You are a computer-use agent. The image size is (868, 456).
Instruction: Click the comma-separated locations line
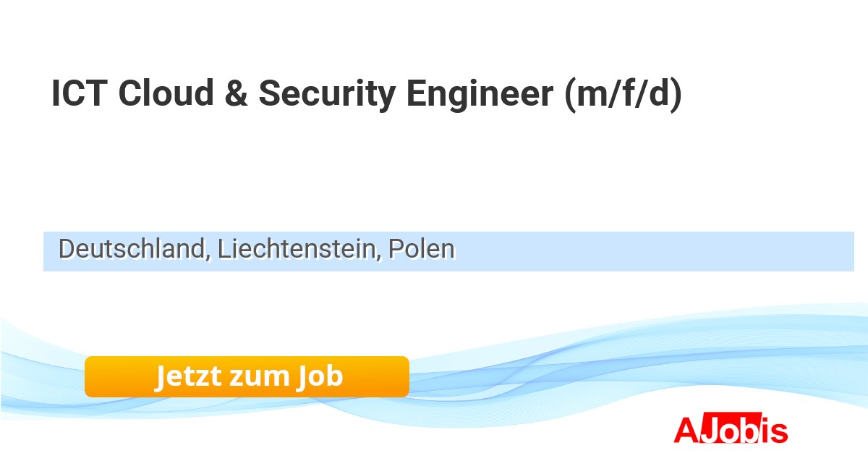257,249
